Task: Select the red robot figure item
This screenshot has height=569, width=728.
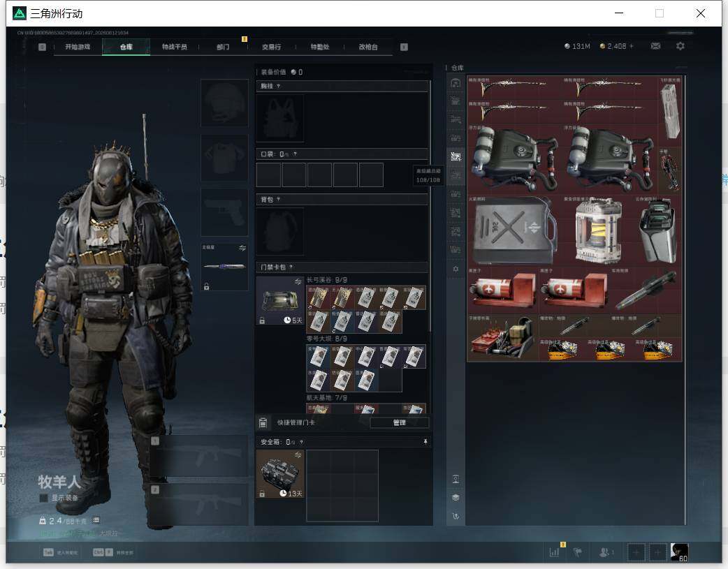Action: point(670,171)
